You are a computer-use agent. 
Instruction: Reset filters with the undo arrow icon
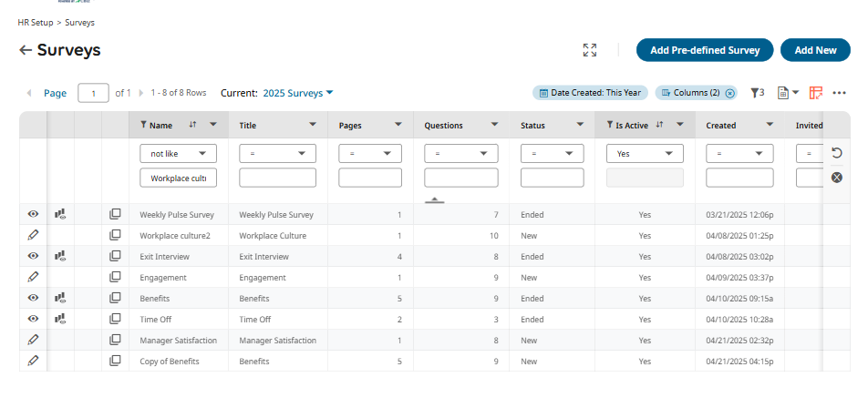pos(837,153)
